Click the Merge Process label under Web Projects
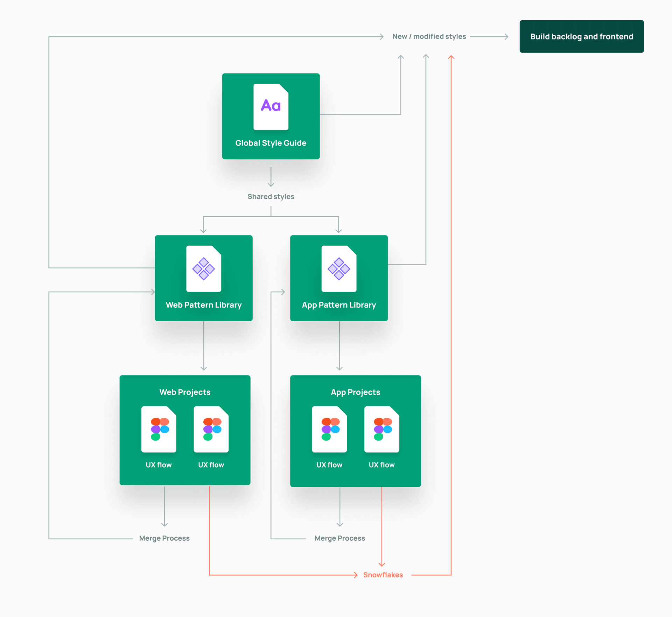 (x=164, y=538)
